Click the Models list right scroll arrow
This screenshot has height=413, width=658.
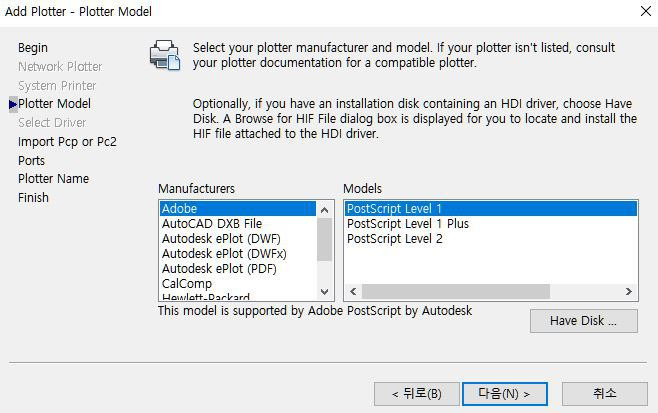pyautogui.click(x=628, y=291)
